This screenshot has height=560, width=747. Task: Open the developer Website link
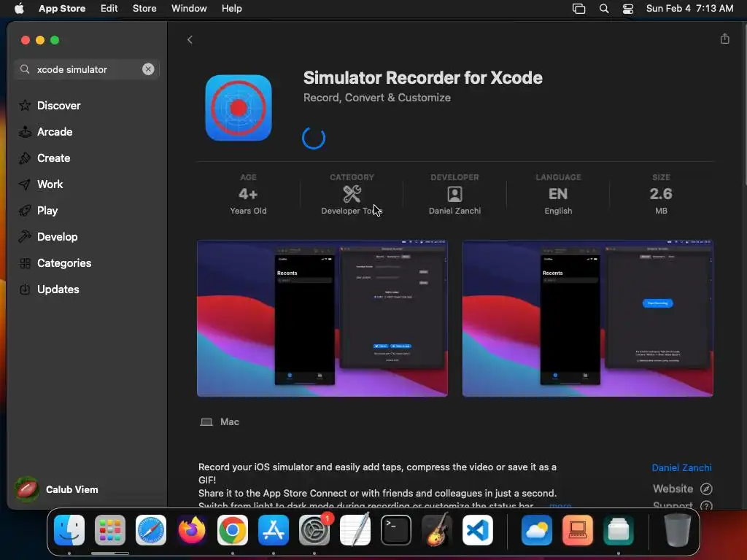[x=682, y=489]
